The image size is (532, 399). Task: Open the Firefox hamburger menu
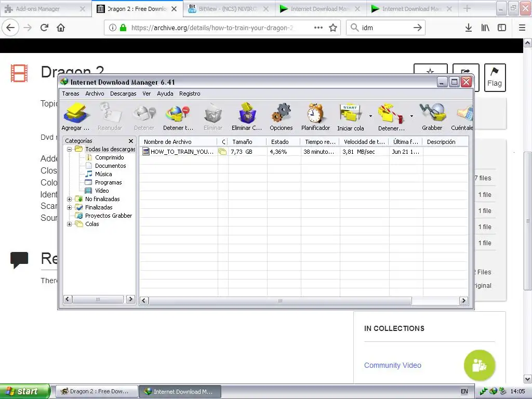tap(522, 28)
